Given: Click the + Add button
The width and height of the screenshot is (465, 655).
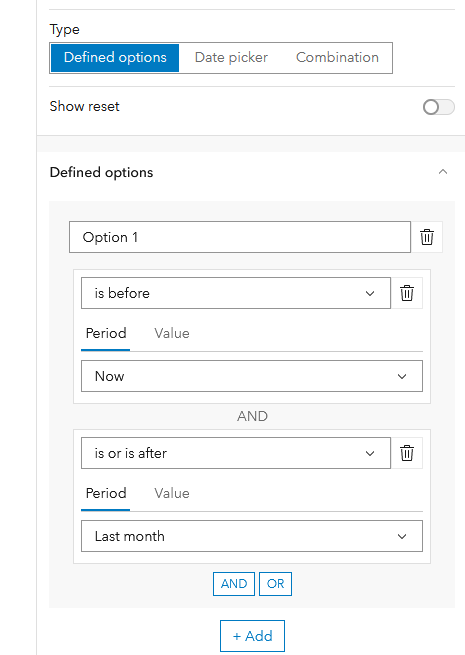Looking at the screenshot, I should (x=252, y=636).
